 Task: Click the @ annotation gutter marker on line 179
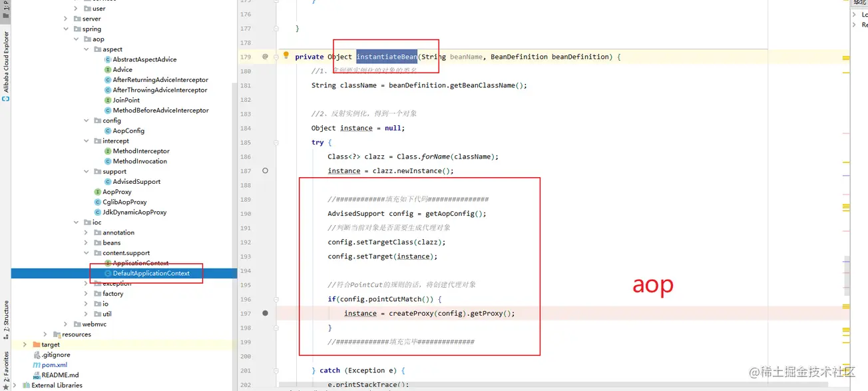pos(265,57)
